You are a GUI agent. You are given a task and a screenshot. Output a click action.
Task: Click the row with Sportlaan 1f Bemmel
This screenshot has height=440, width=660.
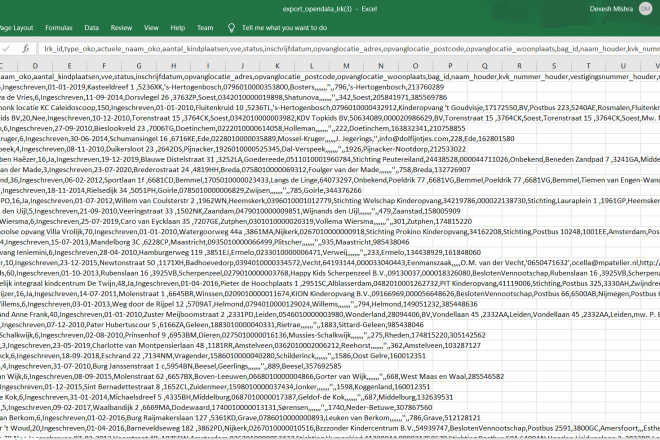(330, 180)
